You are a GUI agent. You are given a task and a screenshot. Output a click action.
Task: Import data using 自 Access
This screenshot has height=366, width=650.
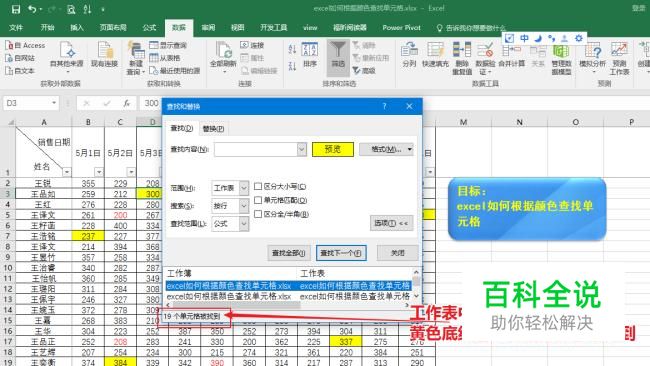point(25,45)
